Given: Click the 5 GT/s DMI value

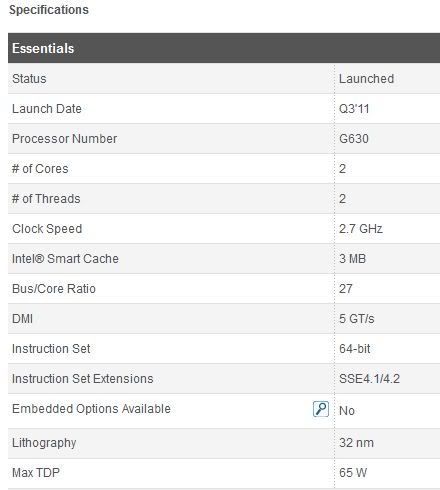Looking at the screenshot, I should 356,319.
